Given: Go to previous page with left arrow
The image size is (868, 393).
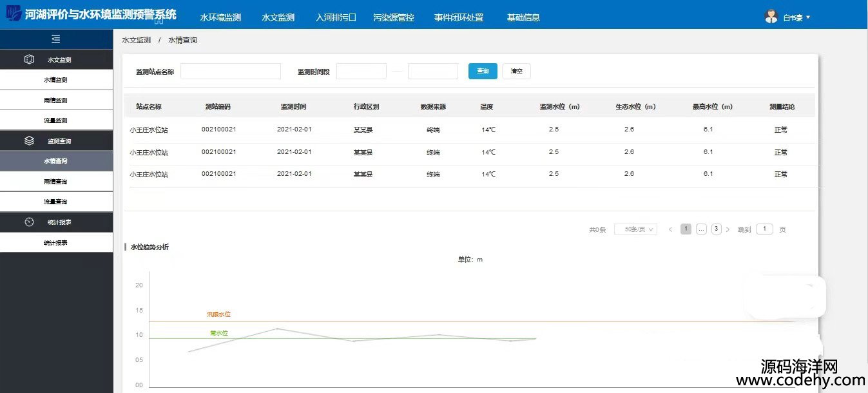Looking at the screenshot, I should pos(671,229).
